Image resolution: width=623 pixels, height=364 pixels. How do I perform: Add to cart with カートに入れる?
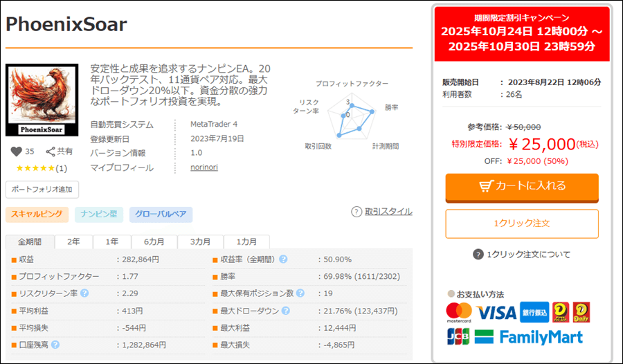pyautogui.click(x=522, y=186)
